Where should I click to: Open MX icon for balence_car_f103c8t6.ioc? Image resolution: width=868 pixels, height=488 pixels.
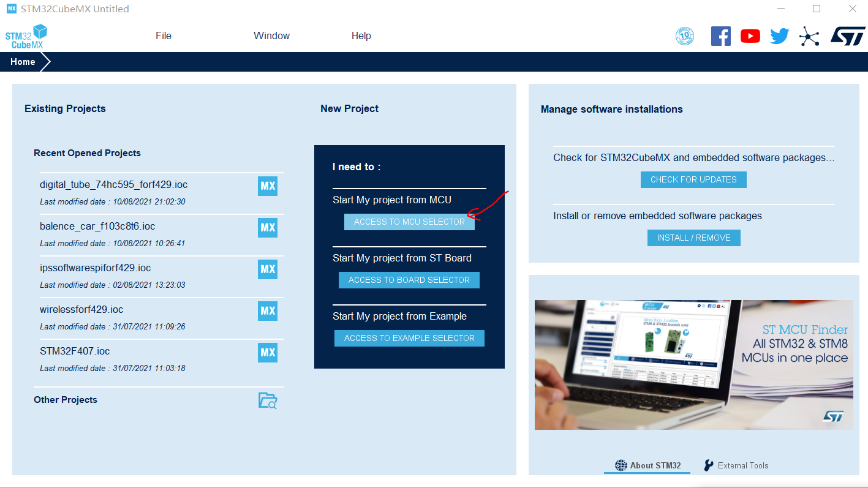coord(268,228)
